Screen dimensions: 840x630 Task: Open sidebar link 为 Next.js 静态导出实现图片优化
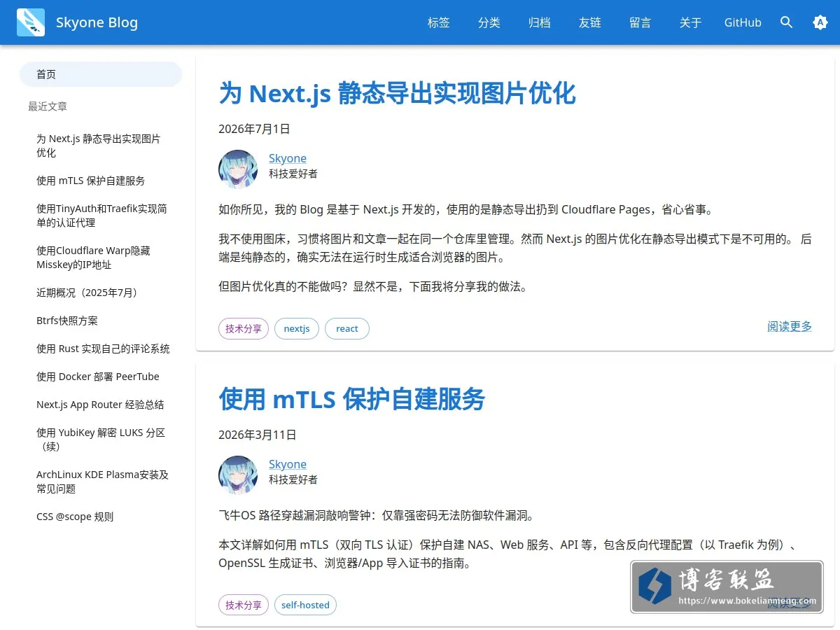pyautogui.click(x=101, y=146)
